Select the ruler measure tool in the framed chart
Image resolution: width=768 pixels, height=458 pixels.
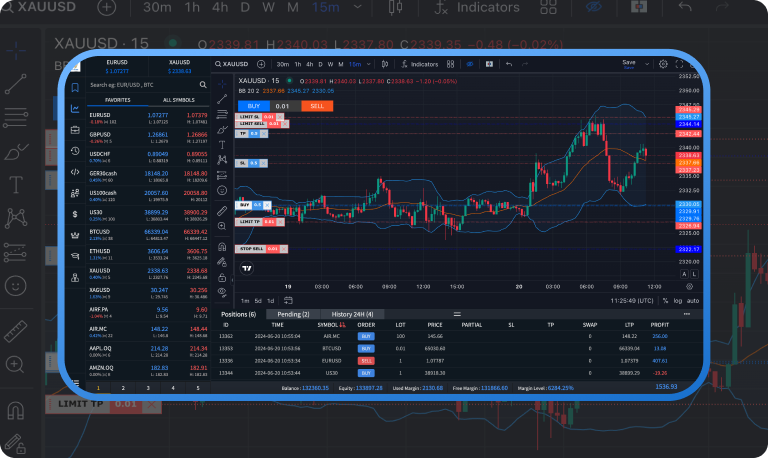[222, 211]
